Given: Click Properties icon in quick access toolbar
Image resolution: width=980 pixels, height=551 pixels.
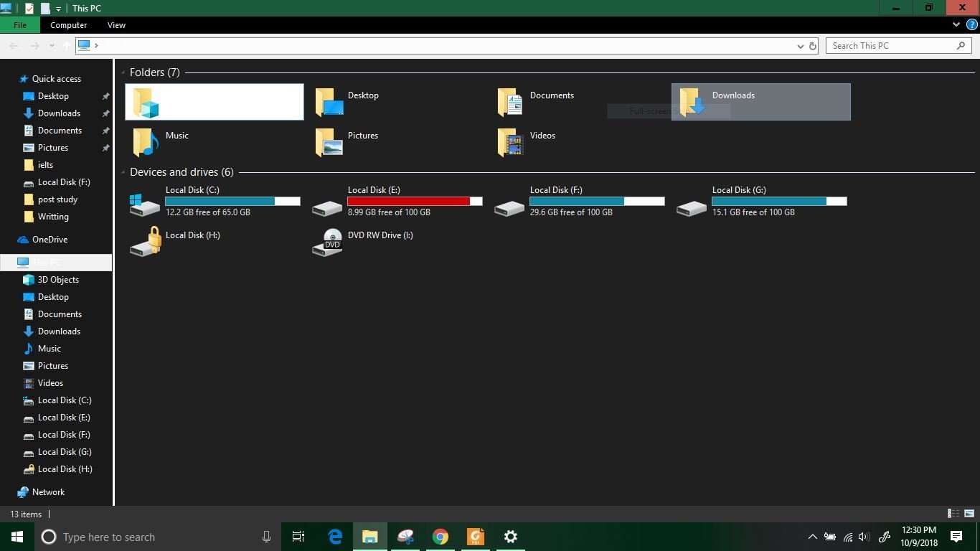Looking at the screenshot, I should pyautogui.click(x=29, y=9).
